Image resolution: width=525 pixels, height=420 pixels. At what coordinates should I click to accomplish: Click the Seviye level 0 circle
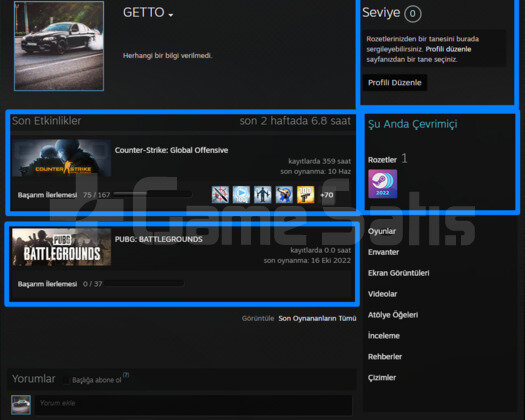pyautogui.click(x=412, y=14)
